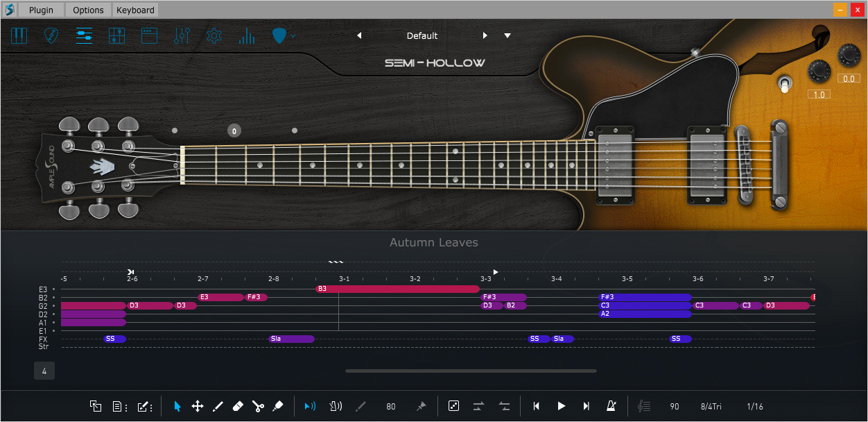Open the Options menu
Image resolution: width=868 pixels, height=422 pixels.
(x=88, y=10)
